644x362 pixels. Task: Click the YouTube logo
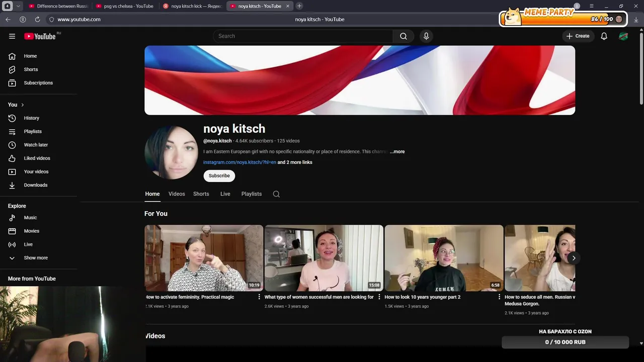pos(40,36)
